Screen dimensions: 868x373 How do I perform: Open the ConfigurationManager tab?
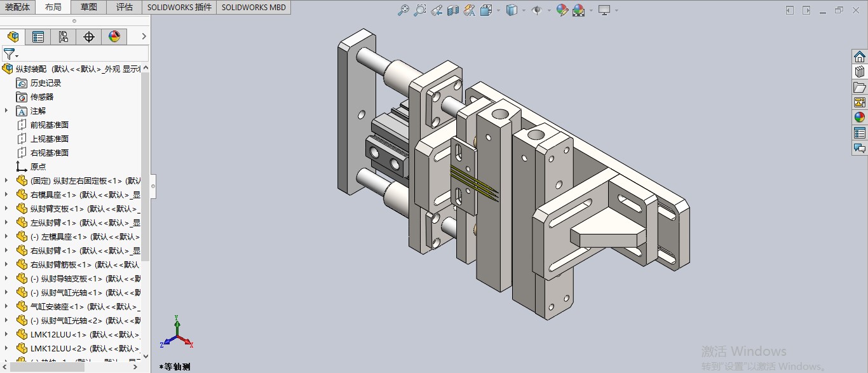(x=64, y=37)
